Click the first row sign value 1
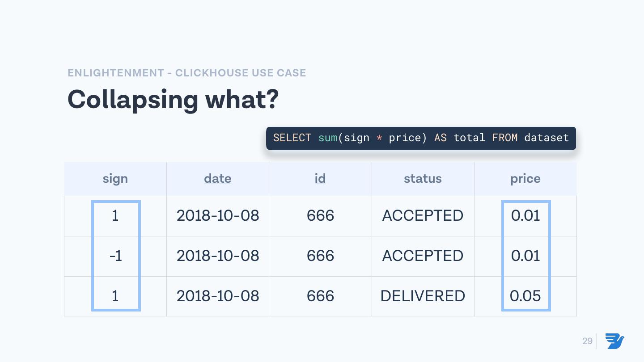The image size is (644, 362). [x=115, y=215]
